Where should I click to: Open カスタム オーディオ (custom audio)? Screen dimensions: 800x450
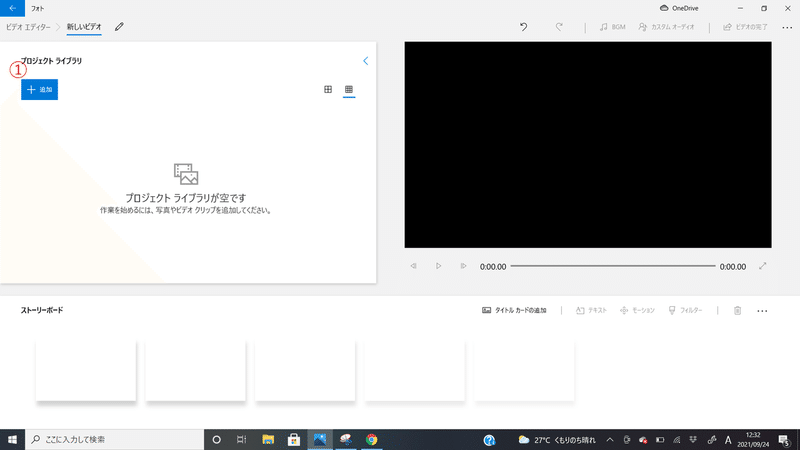point(666,27)
